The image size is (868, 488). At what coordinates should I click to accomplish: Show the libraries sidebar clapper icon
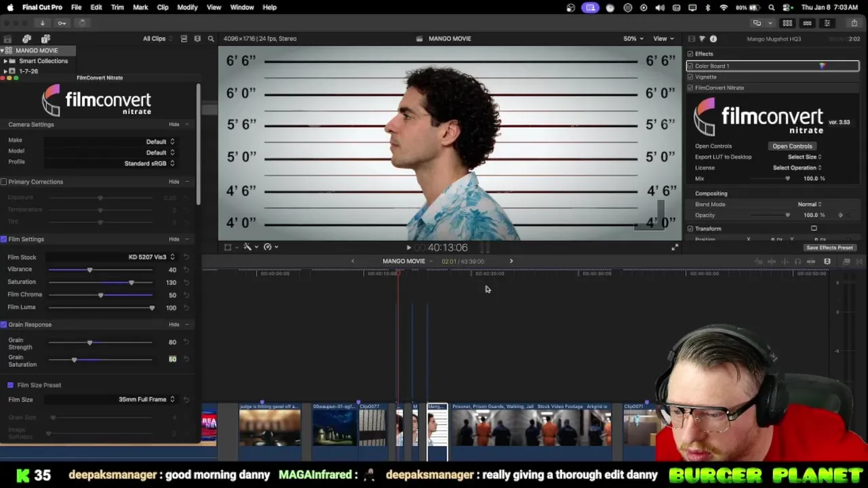(x=7, y=39)
